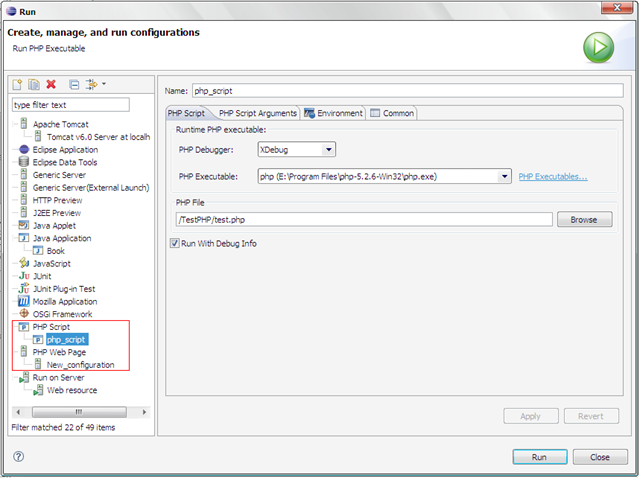The image size is (640, 478).
Task: Click the help question mark icon
Action: click(x=18, y=456)
